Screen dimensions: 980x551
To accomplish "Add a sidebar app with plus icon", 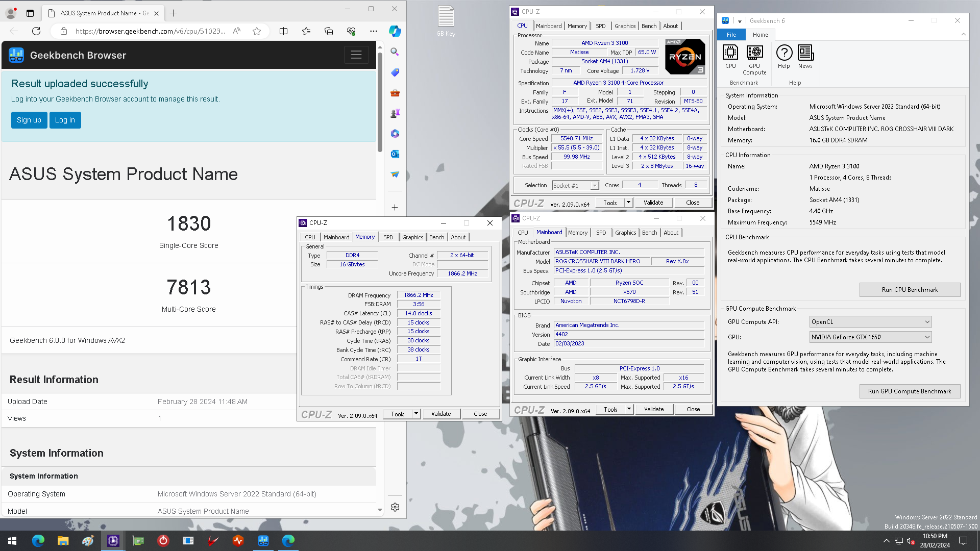I will point(395,207).
